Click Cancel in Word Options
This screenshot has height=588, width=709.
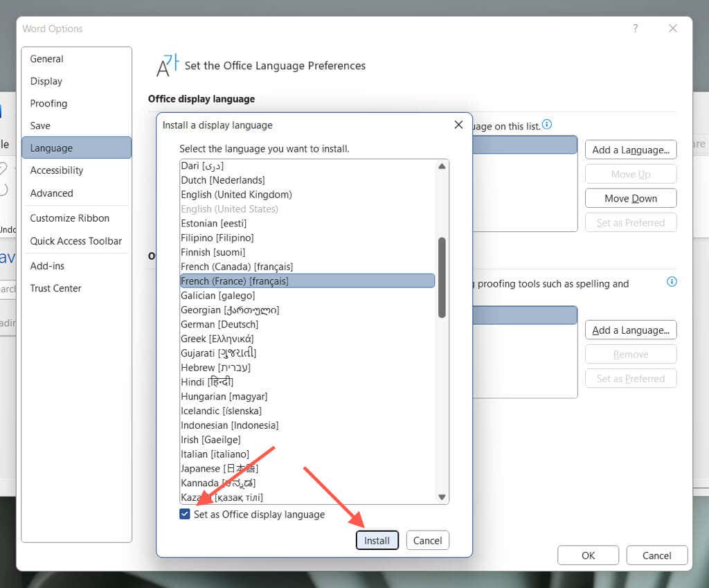[x=656, y=555]
